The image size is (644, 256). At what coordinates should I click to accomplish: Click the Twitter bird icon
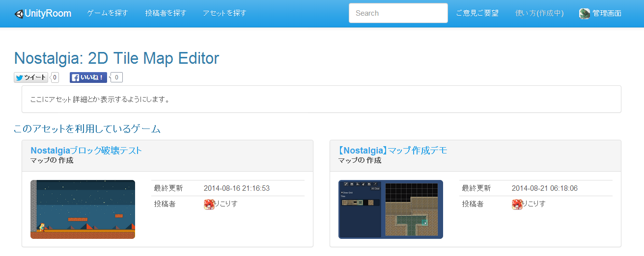point(20,77)
